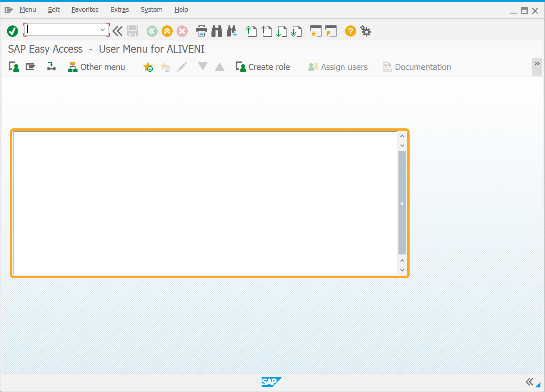Screen dimensions: 545x392
Task: Create New Session window icon
Action: coord(316,31)
